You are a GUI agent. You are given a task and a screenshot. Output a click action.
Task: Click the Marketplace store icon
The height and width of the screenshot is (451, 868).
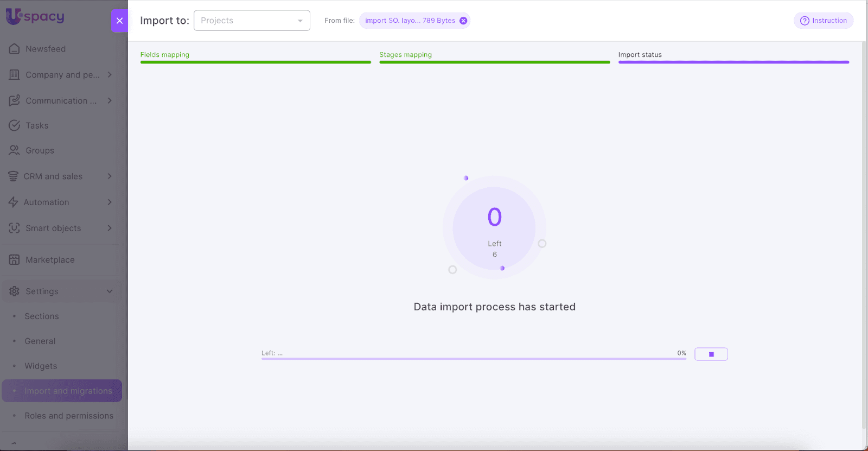[15, 260]
